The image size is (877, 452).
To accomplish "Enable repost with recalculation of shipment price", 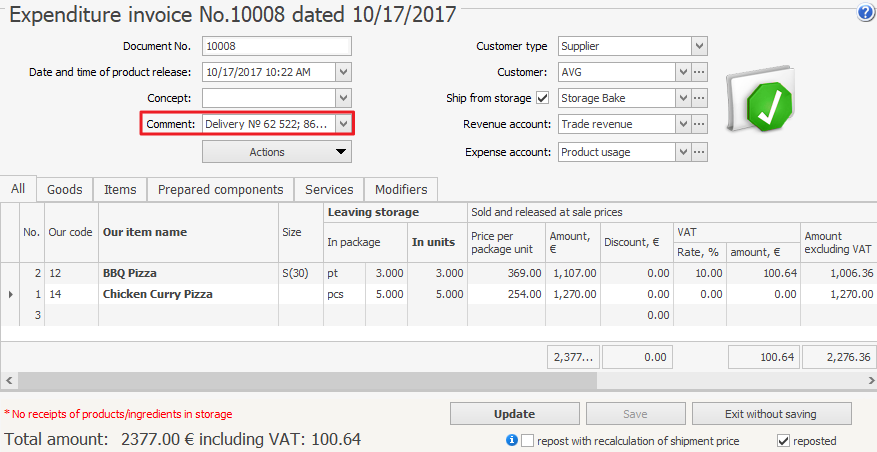I will coord(528,440).
